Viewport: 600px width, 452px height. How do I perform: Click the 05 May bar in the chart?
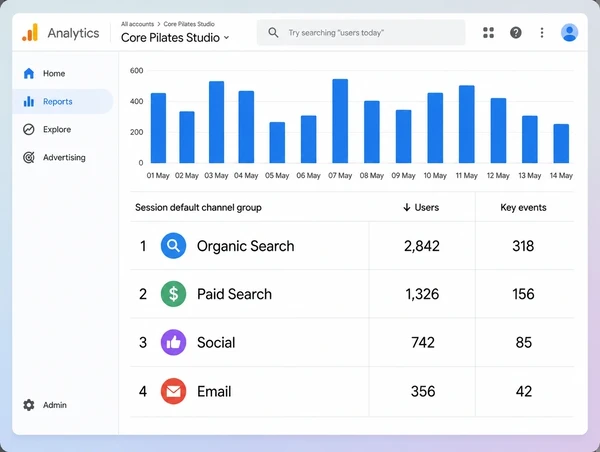[277, 142]
